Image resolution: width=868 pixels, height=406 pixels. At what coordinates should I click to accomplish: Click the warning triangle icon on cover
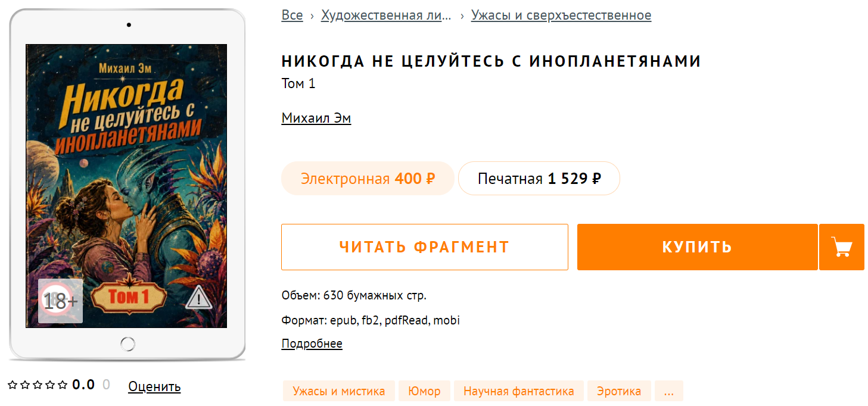click(x=199, y=298)
